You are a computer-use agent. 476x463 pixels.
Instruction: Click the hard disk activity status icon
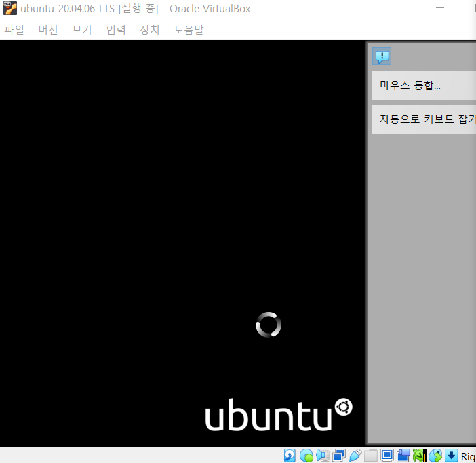point(290,456)
